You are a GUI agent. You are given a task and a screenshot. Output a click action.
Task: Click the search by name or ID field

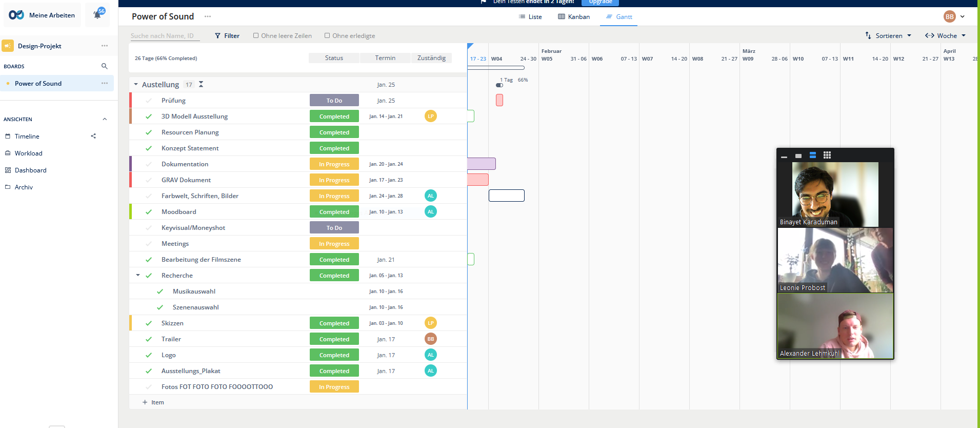click(x=164, y=36)
